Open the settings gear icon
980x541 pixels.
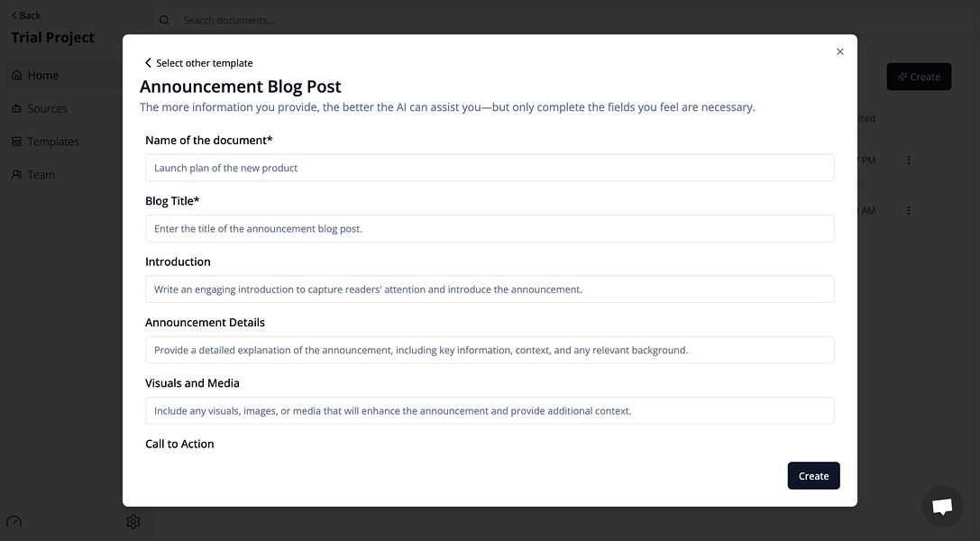[133, 521]
